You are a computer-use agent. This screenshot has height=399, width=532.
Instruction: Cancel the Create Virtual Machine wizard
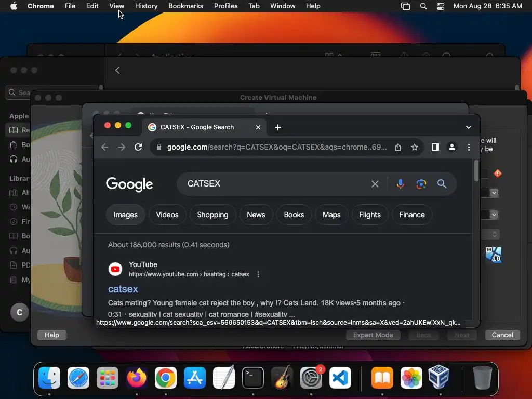[x=502, y=335]
